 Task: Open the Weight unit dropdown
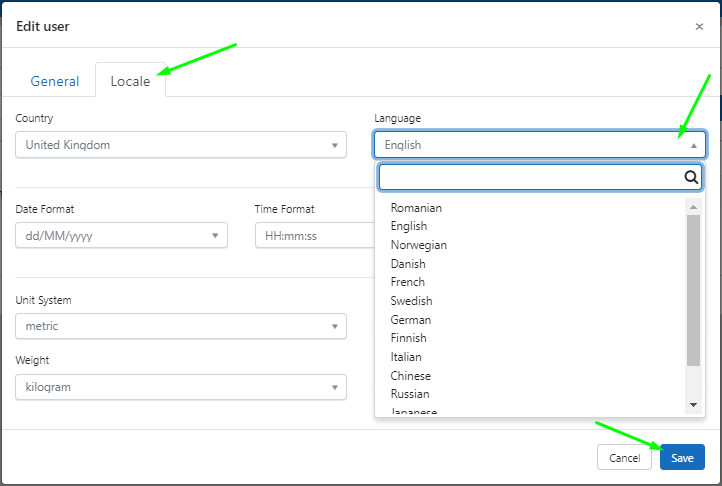click(181, 387)
